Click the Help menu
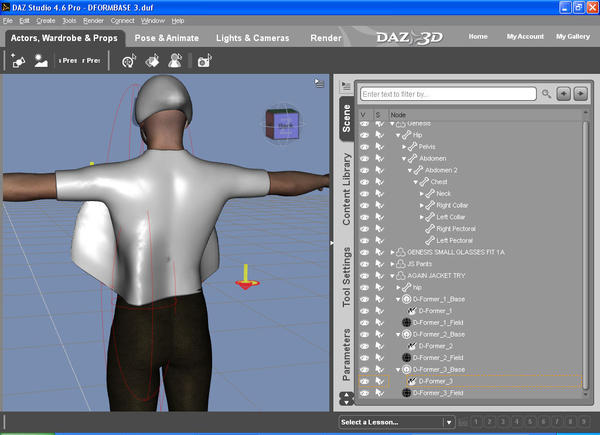This screenshot has height=435, width=600. click(178, 21)
